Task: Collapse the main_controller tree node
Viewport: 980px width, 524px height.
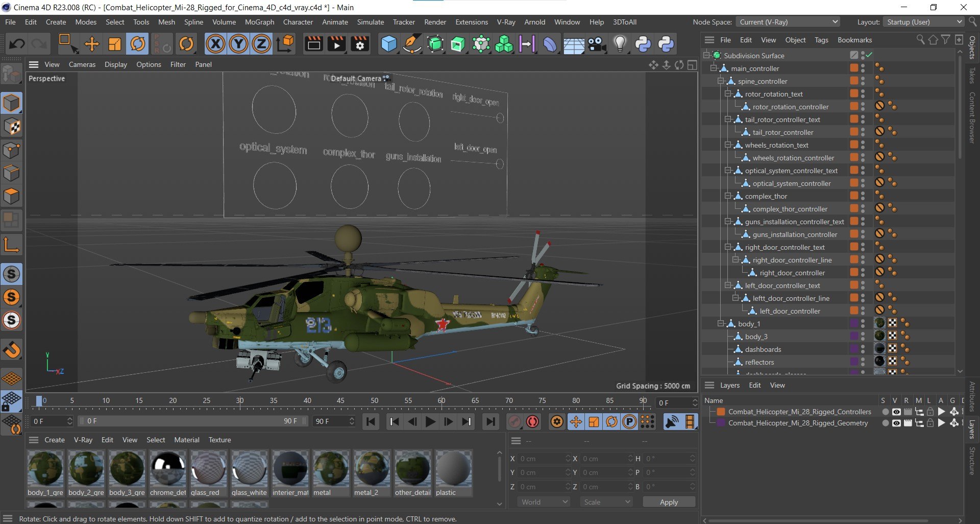Action: click(x=714, y=68)
